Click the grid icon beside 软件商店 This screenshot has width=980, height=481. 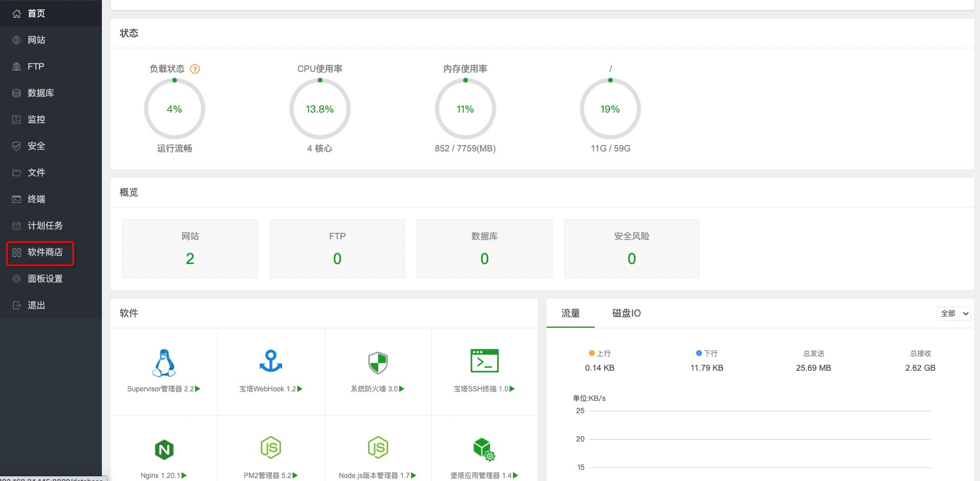point(16,252)
